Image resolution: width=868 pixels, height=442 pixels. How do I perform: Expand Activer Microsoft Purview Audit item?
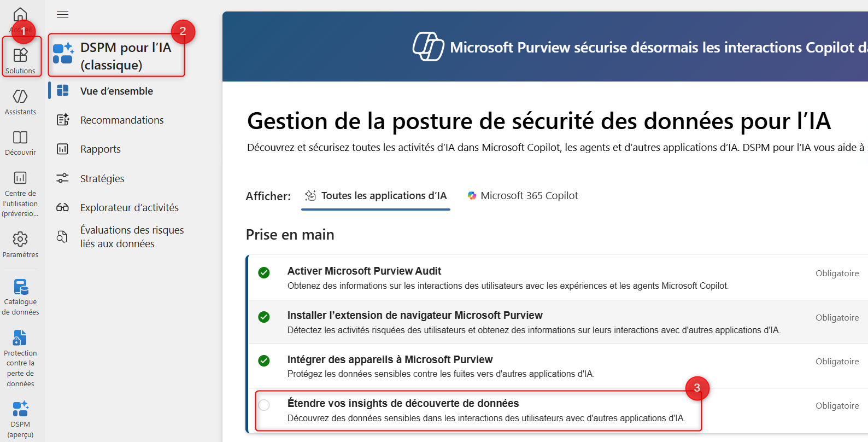364,271
